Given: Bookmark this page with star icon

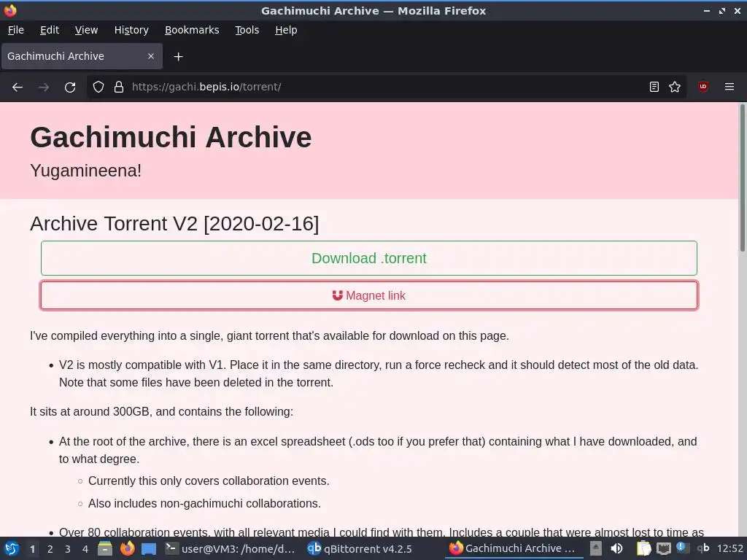Looking at the screenshot, I should pos(675,87).
